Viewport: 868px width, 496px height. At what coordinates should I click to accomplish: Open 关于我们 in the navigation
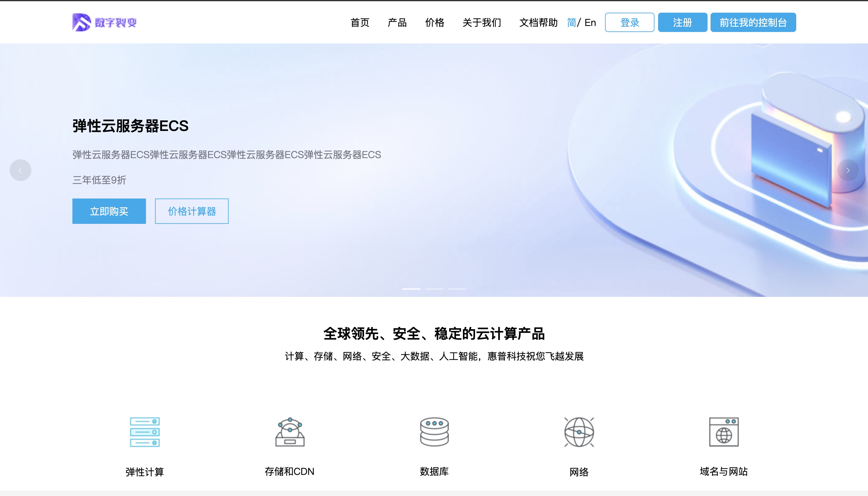pos(482,23)
